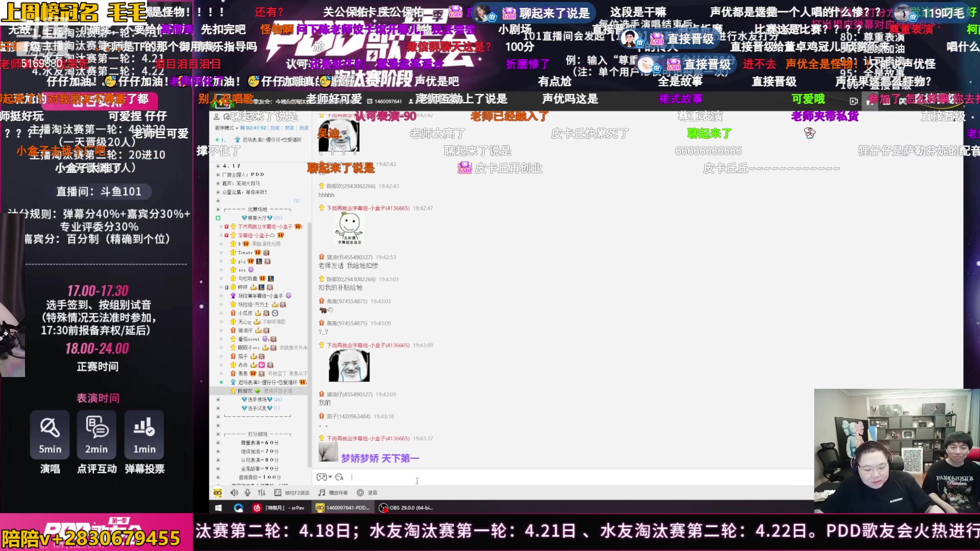Select user 字幕组-小盒子 in channel list
Viewport: 980px width, 551px height.
(253, 235)
